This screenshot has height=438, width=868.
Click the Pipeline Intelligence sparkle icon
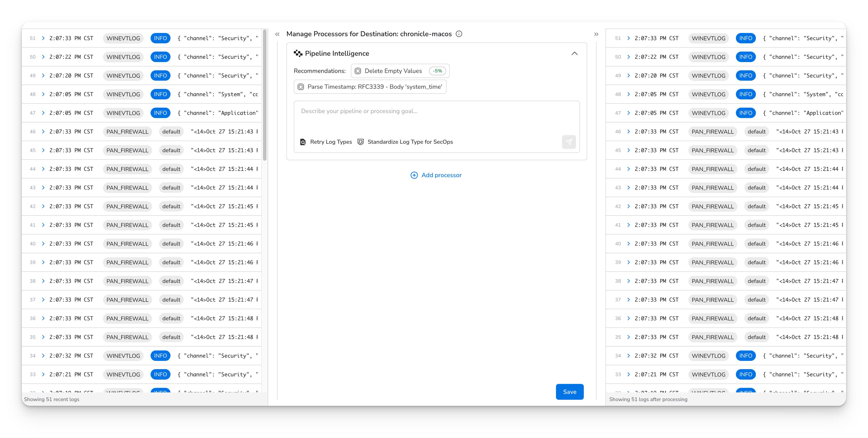298,53
